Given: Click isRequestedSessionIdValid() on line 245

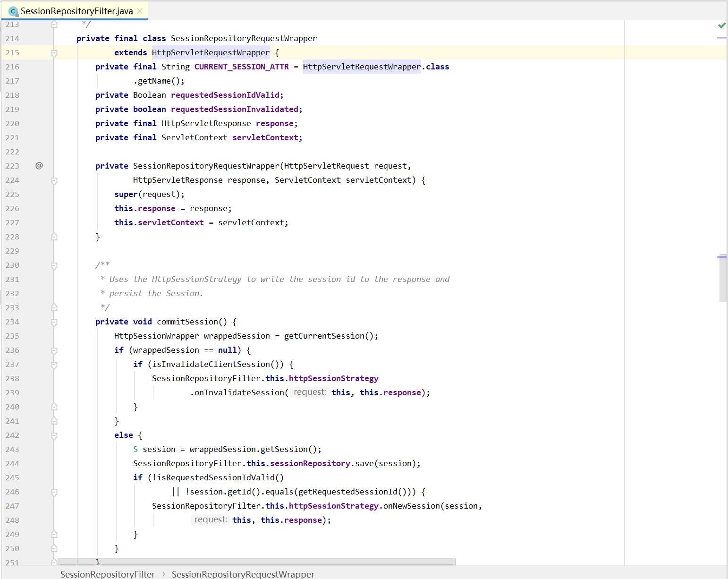Looking at the screenshot, I should pyautogui.click(x=220, y=477).
